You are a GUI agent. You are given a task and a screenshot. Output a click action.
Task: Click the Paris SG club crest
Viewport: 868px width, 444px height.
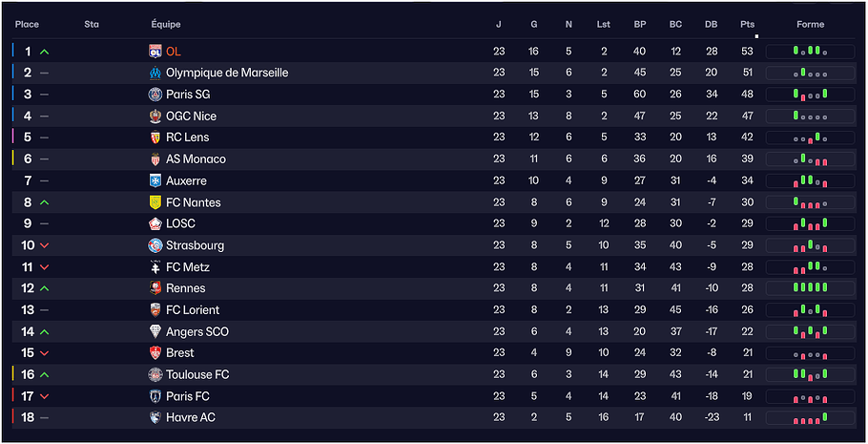click(x=155, y=95)
